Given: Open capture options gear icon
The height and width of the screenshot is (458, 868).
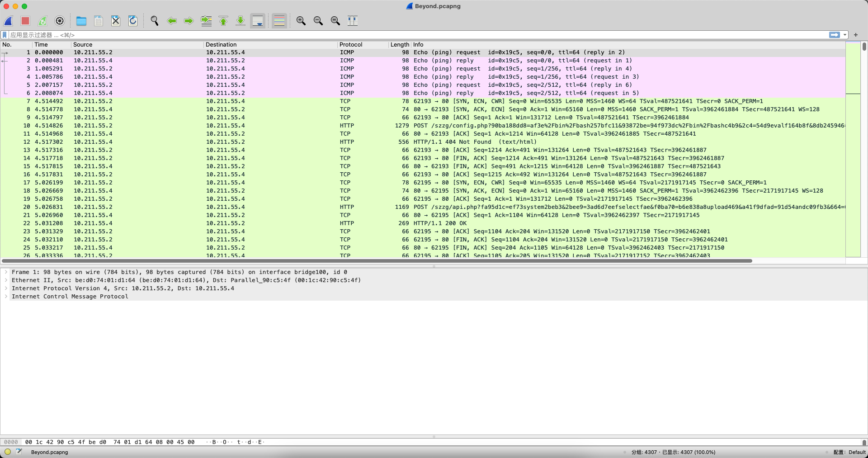Looking at the screenshot, I should (60, 21).
